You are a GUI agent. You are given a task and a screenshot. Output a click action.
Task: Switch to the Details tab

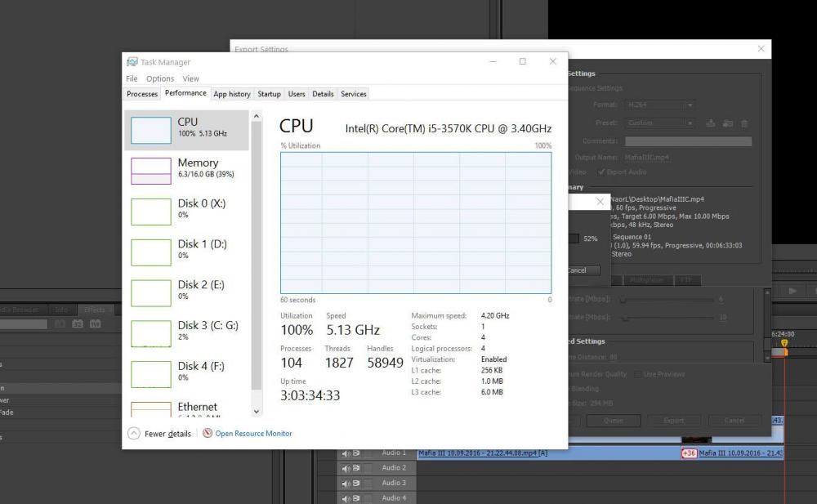(x=323, y=94)
